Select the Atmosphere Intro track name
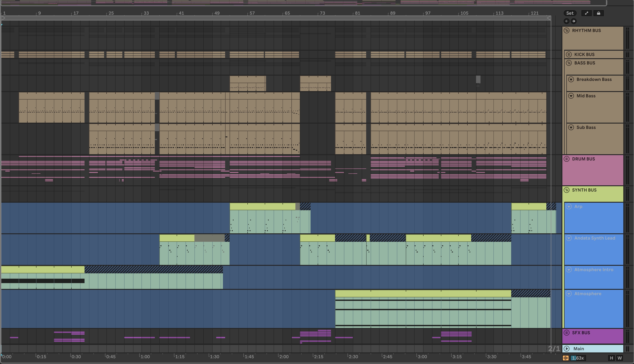 tap(594, 270)
